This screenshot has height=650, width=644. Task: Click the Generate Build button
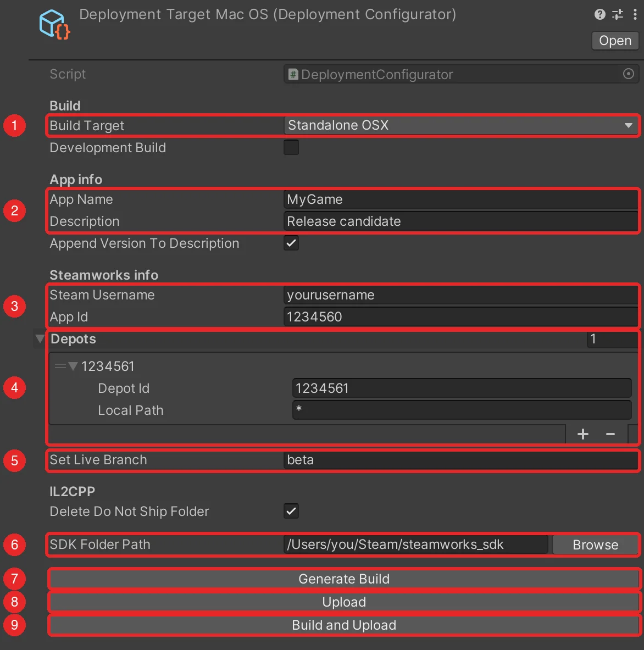344,579
